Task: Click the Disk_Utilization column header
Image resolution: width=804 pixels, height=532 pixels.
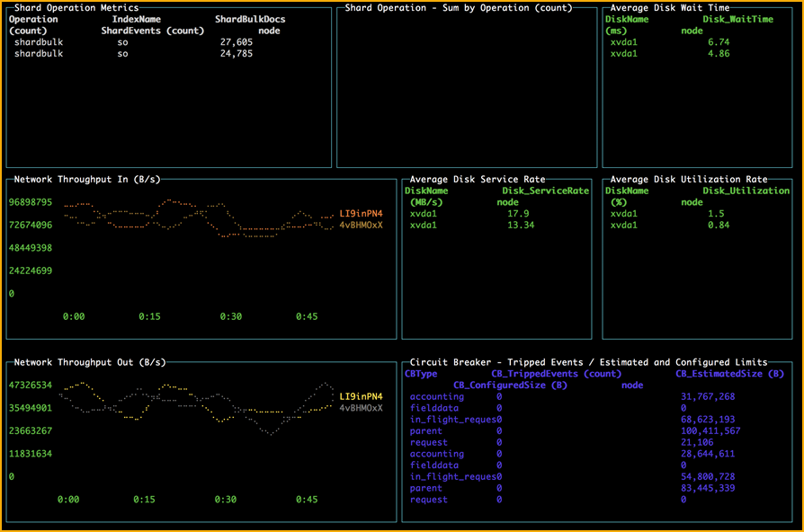Action: coord(746,191)
